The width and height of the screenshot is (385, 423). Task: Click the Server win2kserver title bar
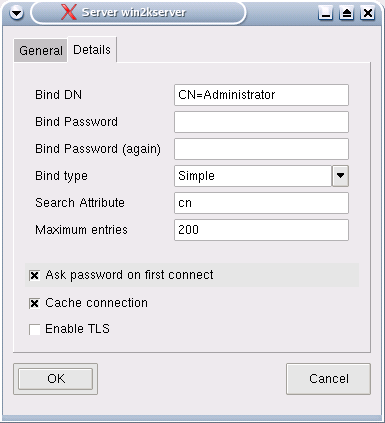pos(138,13)
